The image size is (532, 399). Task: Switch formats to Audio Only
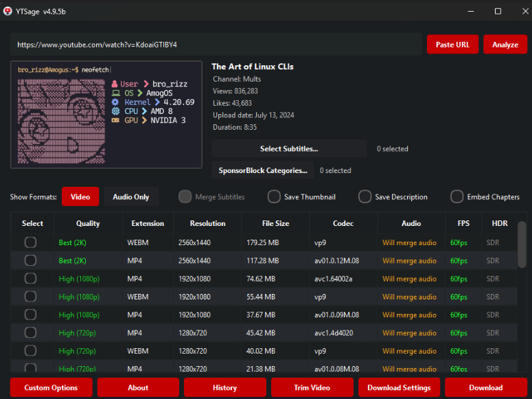click(131, 197)
